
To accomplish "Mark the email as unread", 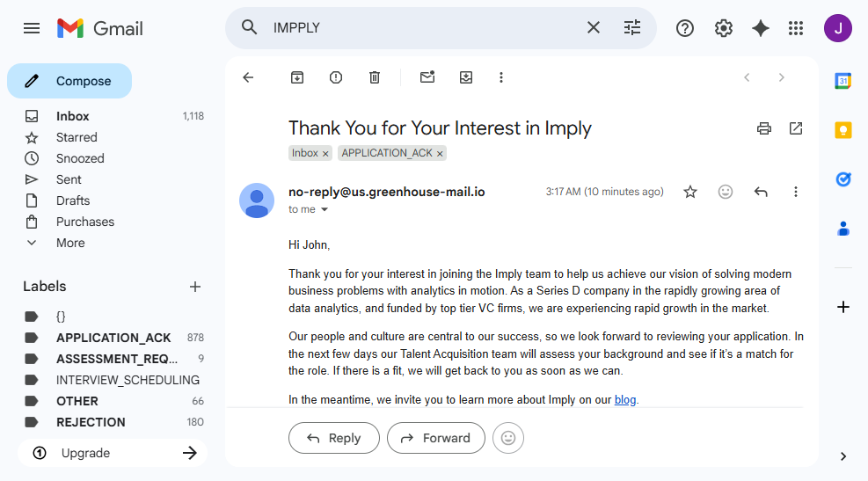I will [x=427, y=77].
